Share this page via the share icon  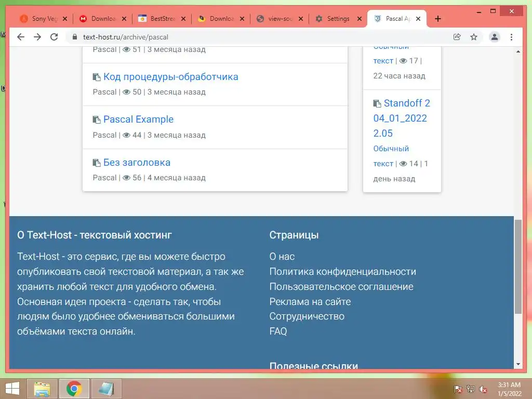(457, 37)
